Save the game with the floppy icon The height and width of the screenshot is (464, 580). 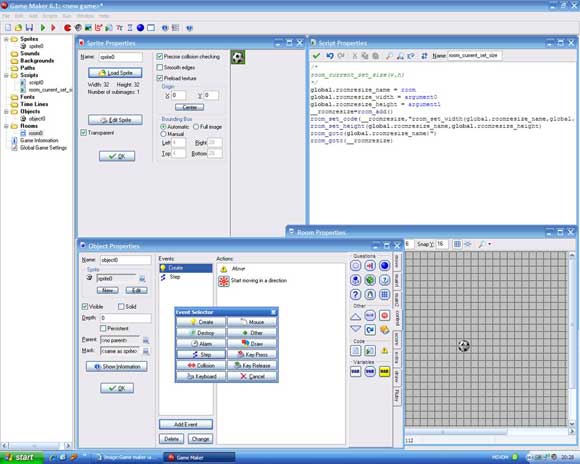click(x=29, y=28)
